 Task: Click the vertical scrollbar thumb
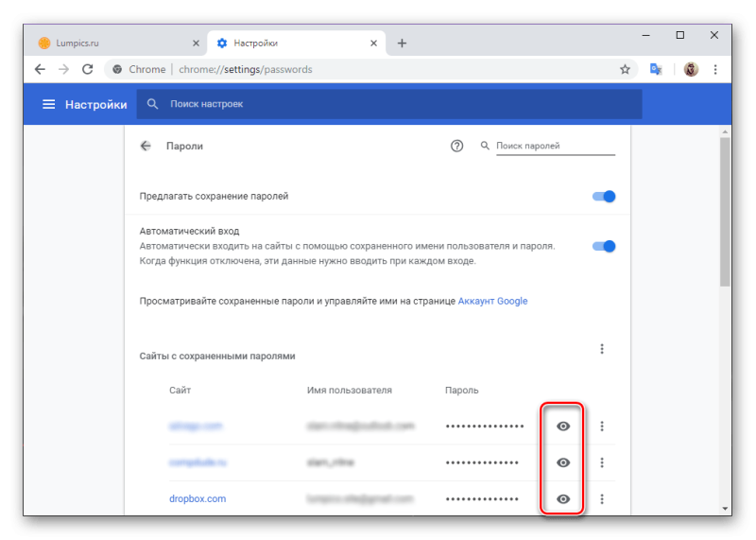tap(725, 213)
